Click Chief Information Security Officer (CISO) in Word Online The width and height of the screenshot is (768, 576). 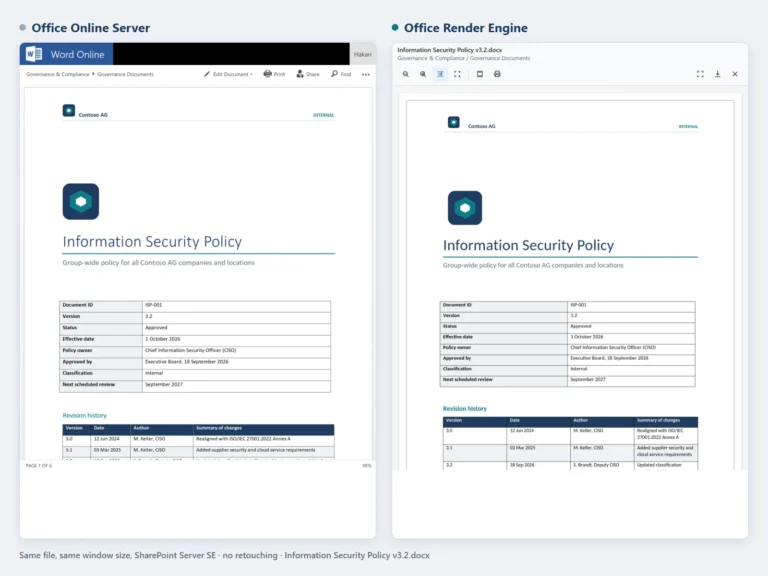click(x=191, y=350)
